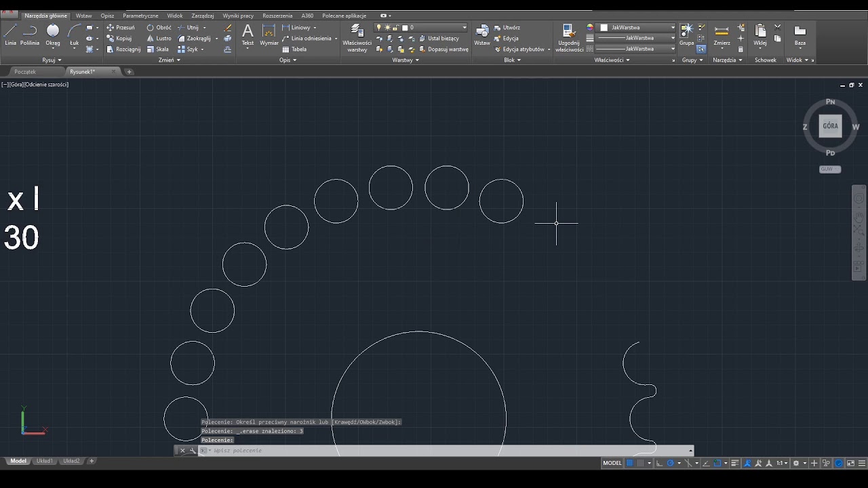Toggle polar tracking in status bar

[670, 463]
